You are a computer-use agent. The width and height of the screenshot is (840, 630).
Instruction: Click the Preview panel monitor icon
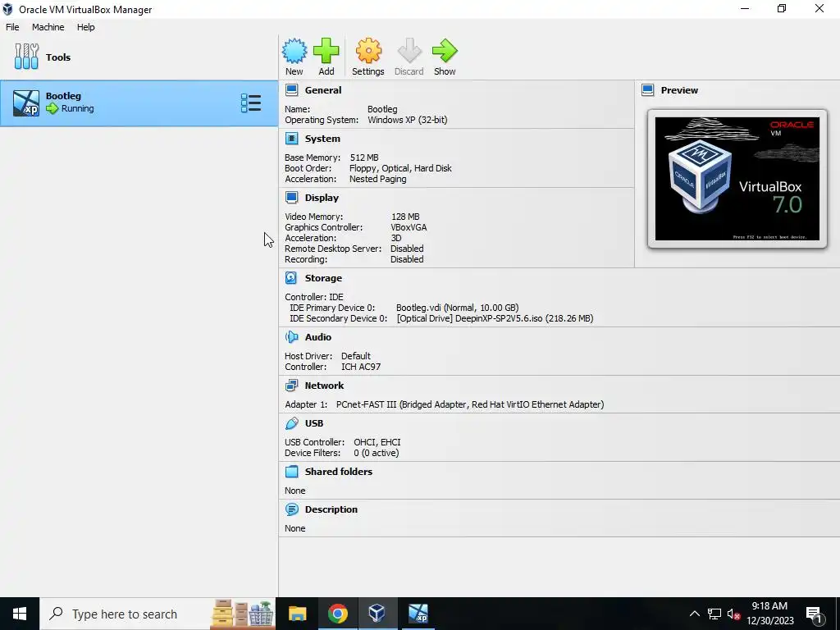click(x=648, y=90)
